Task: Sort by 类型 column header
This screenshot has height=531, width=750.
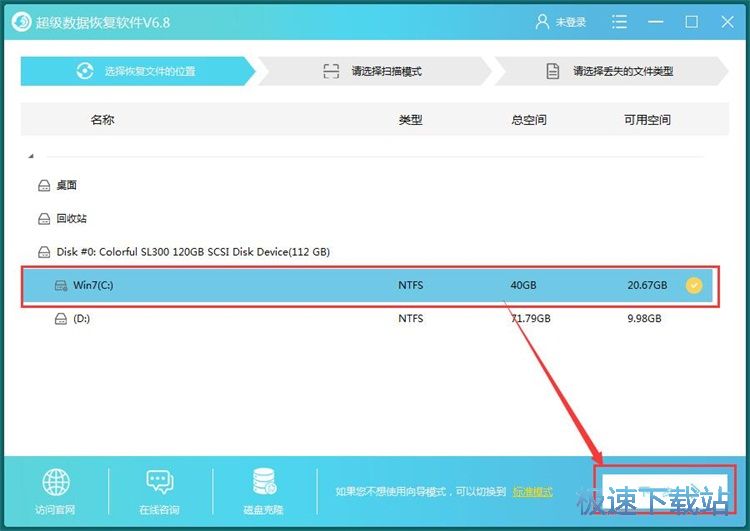Action: pos(410,120)
